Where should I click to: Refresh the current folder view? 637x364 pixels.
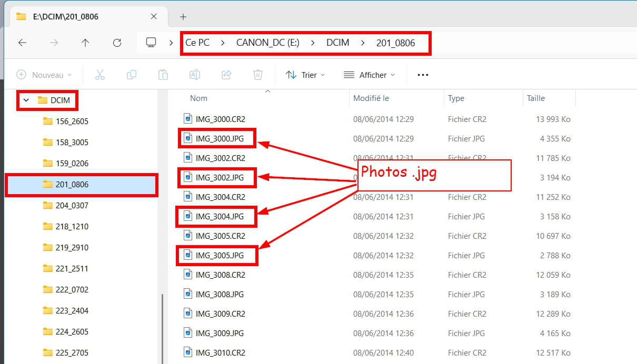tap(117, 43)
